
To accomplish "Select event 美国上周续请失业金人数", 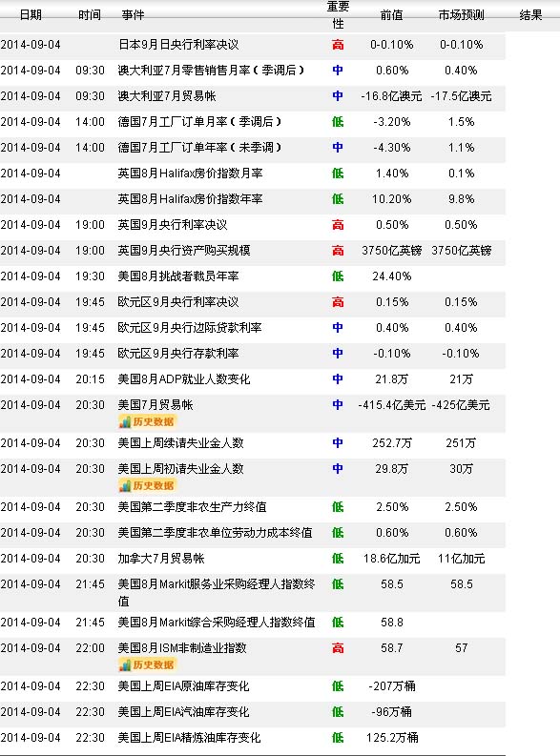I will coord(181,443).
